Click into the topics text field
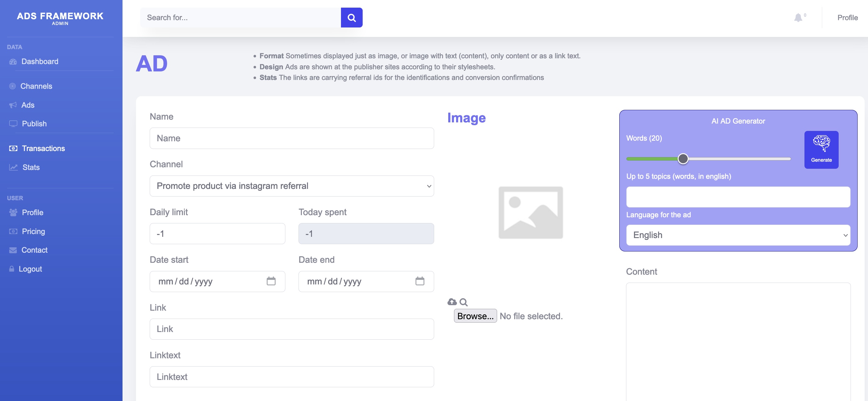Image resolution: width=868 pixels, height=401 pixels. coord(738,197)
